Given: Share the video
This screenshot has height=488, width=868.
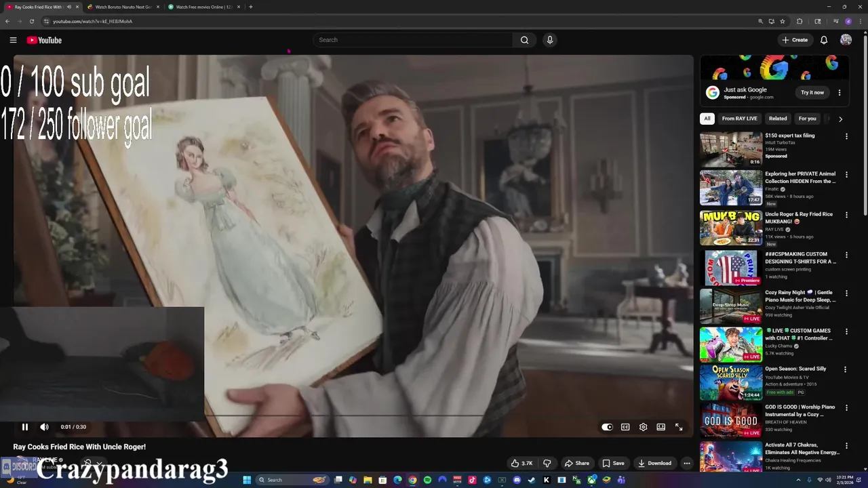Looking at the screenshot, I should 577,464.
